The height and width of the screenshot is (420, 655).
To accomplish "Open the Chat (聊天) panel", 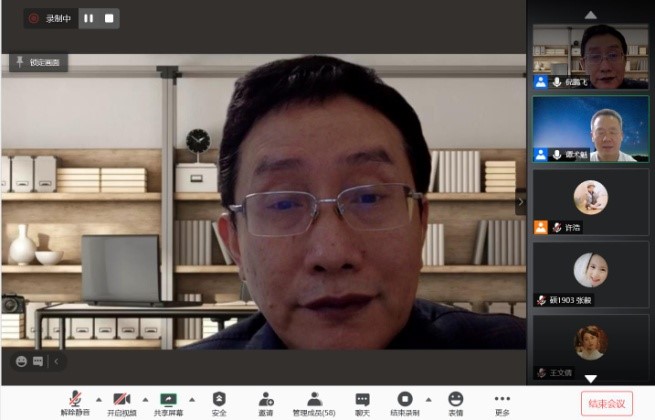I will point(362,402).
